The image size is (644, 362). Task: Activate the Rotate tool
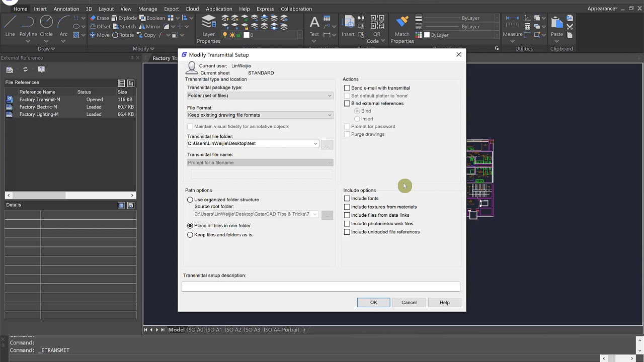pyautogui.click(x=123, y=35)
